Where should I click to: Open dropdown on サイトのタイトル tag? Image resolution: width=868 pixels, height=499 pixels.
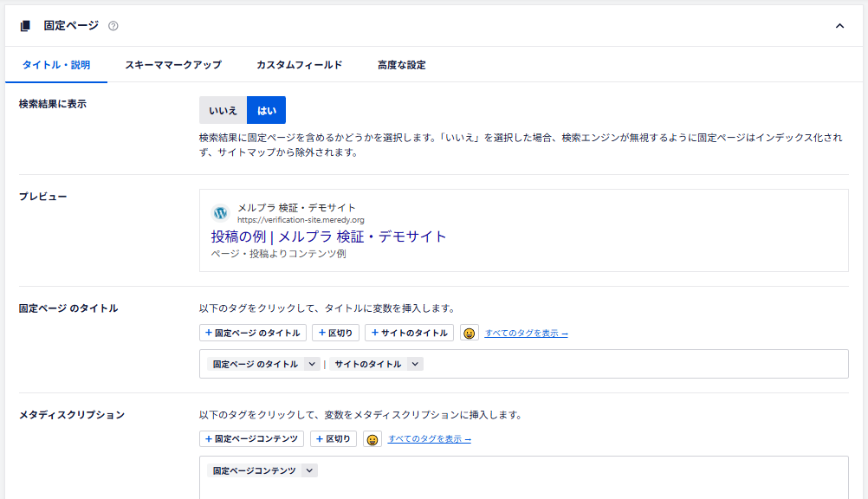tap(415, 365)
